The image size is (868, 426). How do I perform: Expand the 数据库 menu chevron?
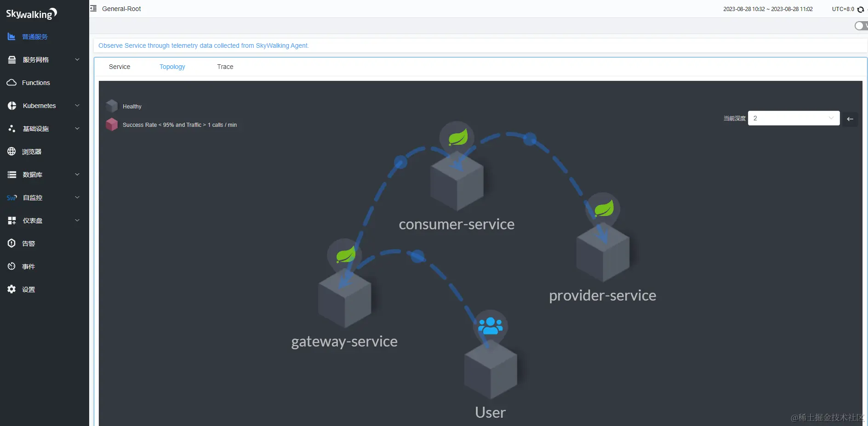pyautogui.click(x=77, y=174)
